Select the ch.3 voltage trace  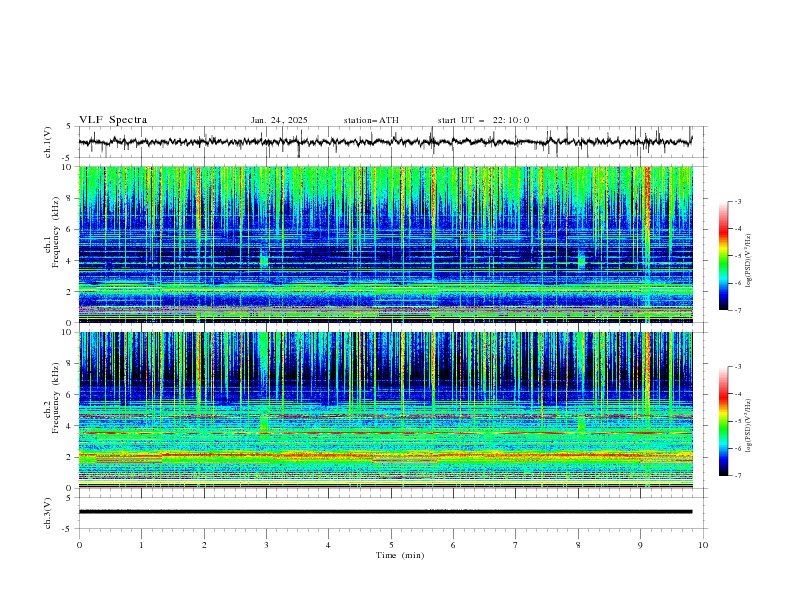pos(385,512)
